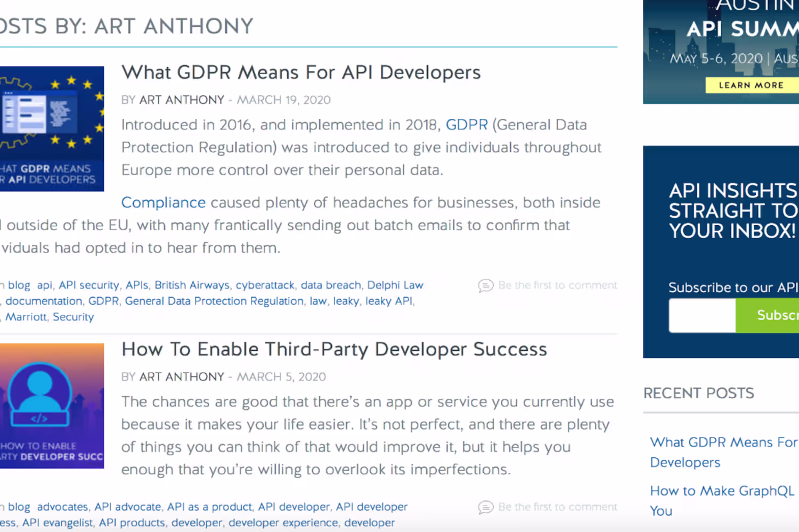Screen dimensions: 799x532
Task: Open "How To Enable Third-Party Developer Success" title
Action: click(334, 349)
